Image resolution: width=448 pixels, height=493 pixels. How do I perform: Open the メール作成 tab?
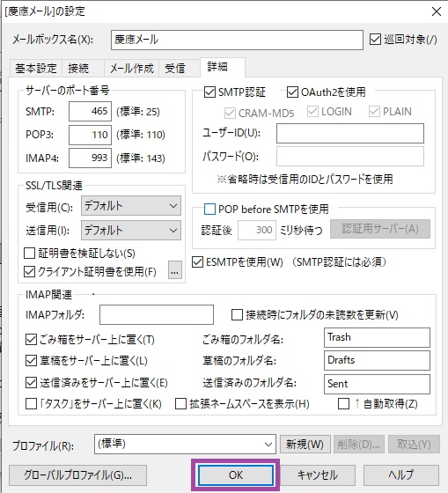pyautogui.click(x=132, y=68)
